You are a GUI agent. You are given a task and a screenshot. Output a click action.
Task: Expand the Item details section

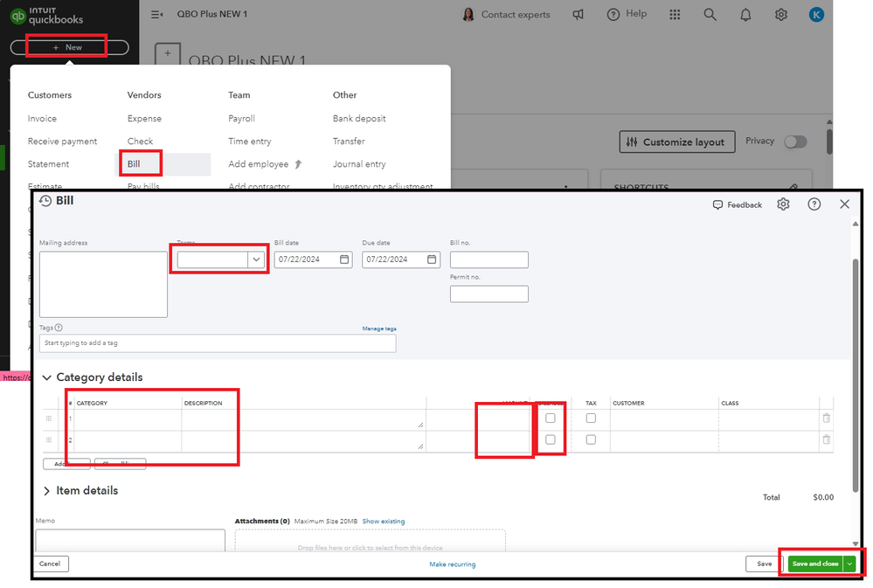point(47,490)
